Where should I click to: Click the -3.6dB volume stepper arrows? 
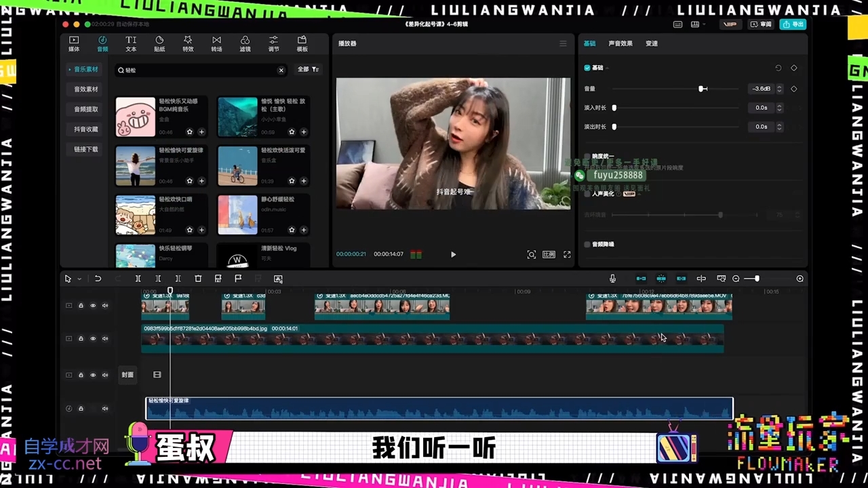click(x=779, y=89)
